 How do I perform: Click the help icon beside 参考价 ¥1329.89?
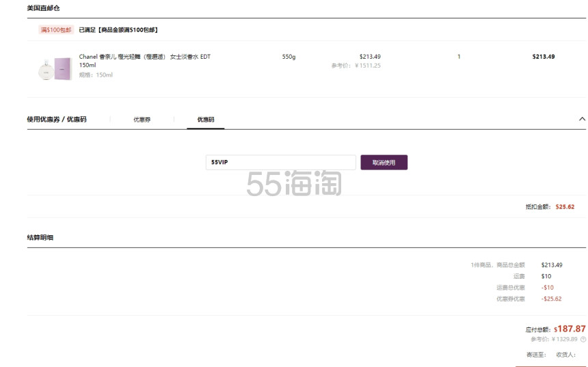point(583,339)
